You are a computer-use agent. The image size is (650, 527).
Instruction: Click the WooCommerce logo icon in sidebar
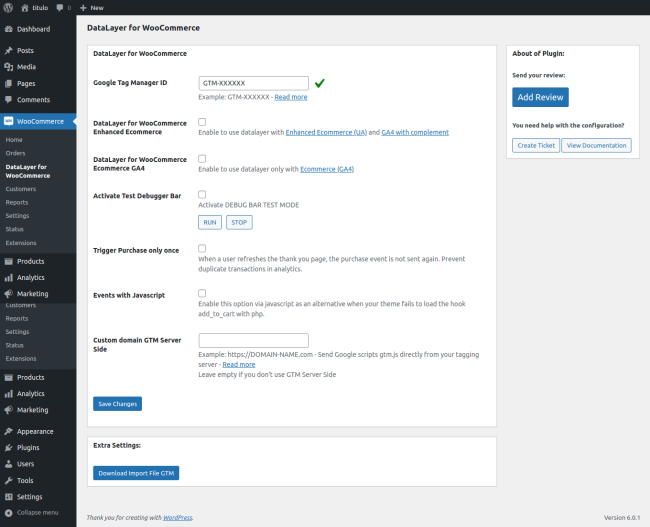[x=9, y=121]
